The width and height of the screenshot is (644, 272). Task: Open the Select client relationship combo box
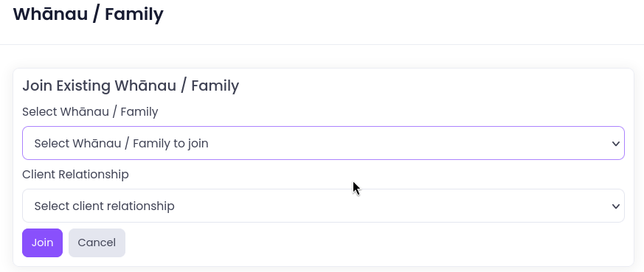point(323,206)
